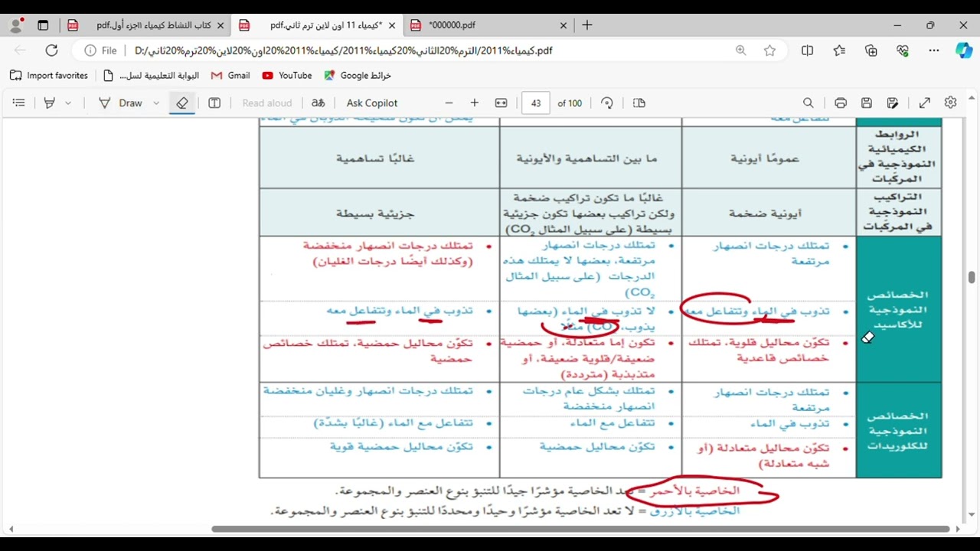Switch to the كتاب النشاط كيمياء tab
The image size is (980, 551).
(145, 25)
